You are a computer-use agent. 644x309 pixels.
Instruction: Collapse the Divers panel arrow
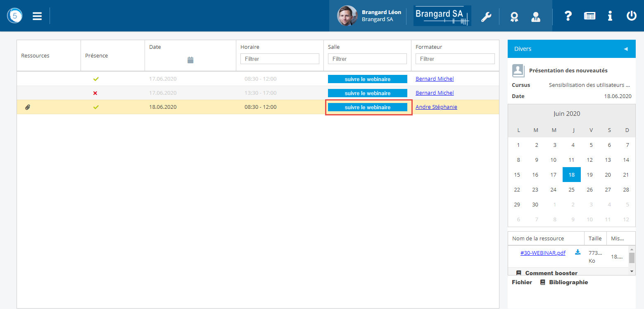coord(625,49)
